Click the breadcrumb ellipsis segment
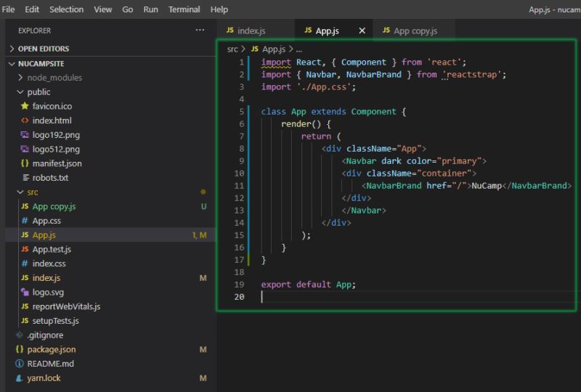Screen dimensions: 581x392 (x=299, y=49)
